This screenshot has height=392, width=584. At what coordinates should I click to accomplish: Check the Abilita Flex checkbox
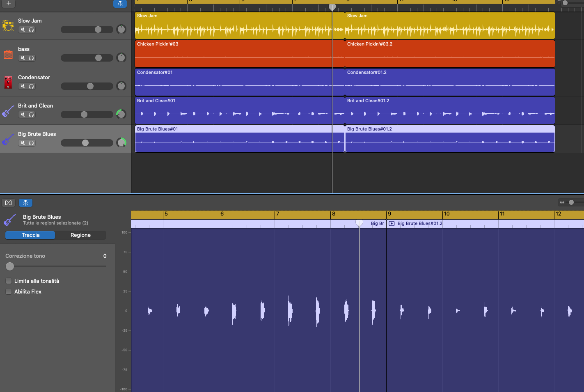[x=9, y=291]
